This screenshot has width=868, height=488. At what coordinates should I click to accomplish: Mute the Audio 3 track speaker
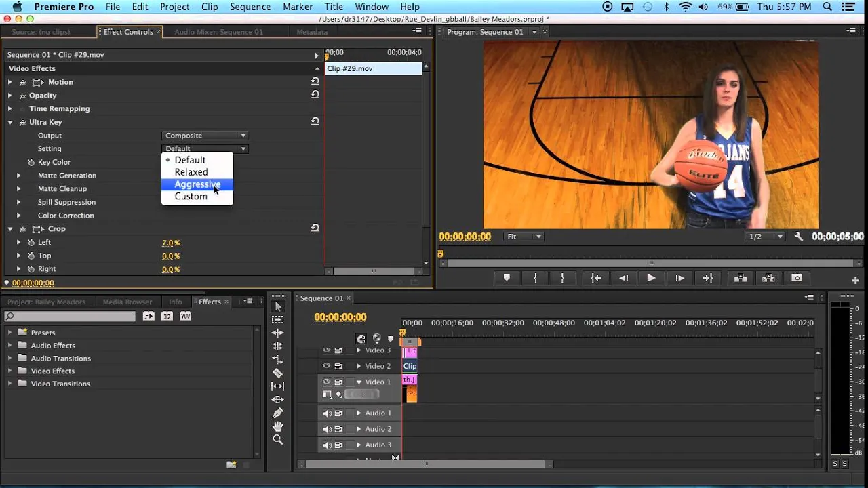coord(327,445)
